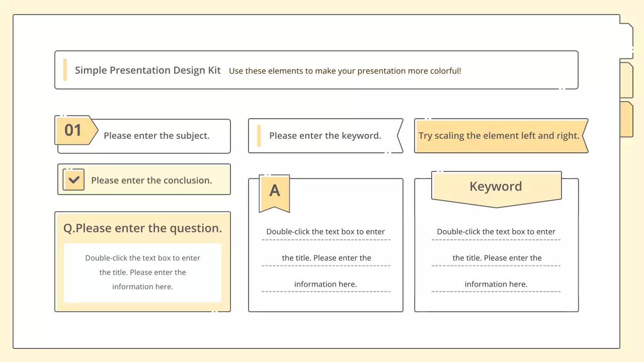Click the 'Use these elements' subtitle text
This screenshot has width=644, height=362.
(x=345, y=71)
